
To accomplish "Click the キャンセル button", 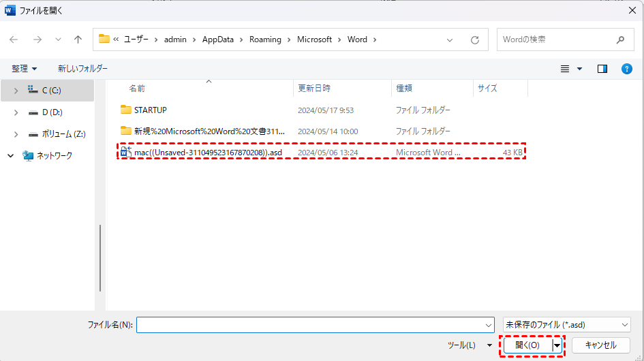I will 601,345.
